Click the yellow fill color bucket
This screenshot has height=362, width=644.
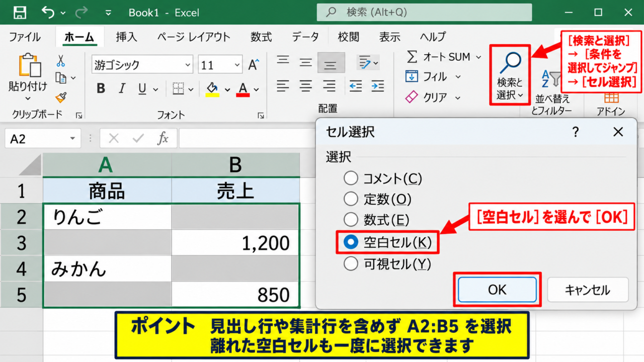click(212, 88)
